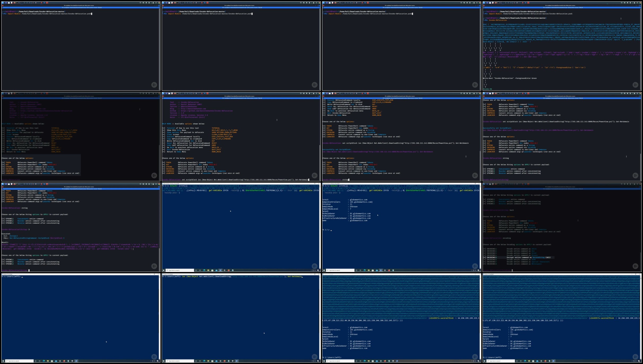643x364 pixels.
Task: Click lock icon in Kali panel above arrows banner
Action: click(x=635, y=3)
